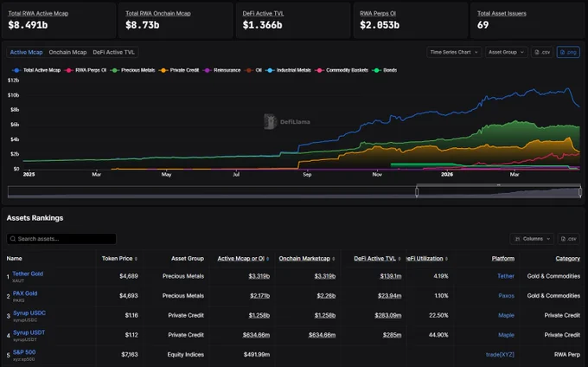Viewport: 588px width, 367px height.
Task: Click the RWA Perps OI stat label at top
Action: 378,14
